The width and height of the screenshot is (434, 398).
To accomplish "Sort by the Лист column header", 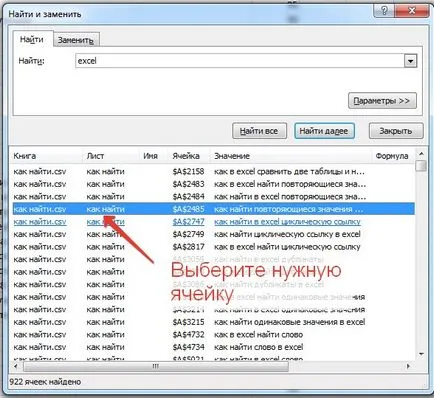I will 111,156.
